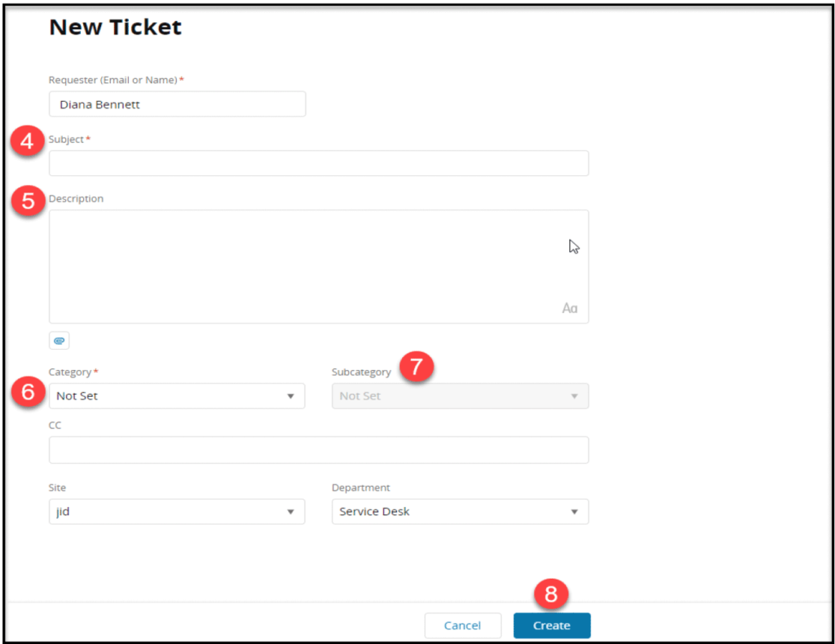
Task: Open the Category dropdown
Action: [x=177, y=396]
